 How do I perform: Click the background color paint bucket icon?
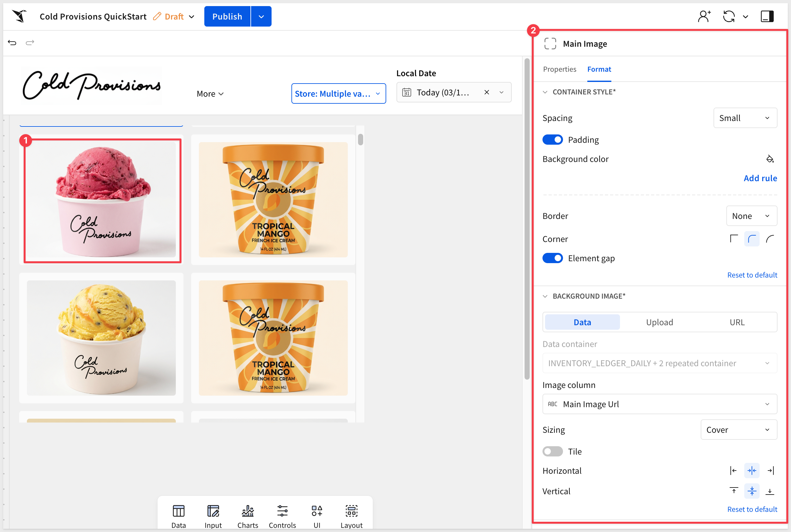770,159
